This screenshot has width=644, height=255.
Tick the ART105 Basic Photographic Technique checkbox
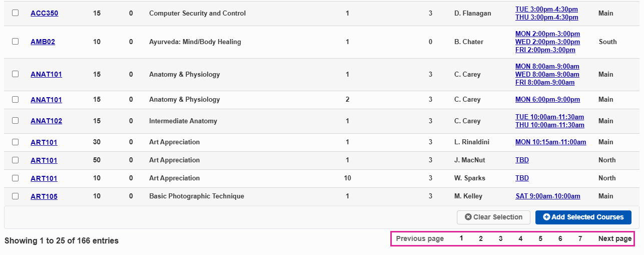coord(15,196)
